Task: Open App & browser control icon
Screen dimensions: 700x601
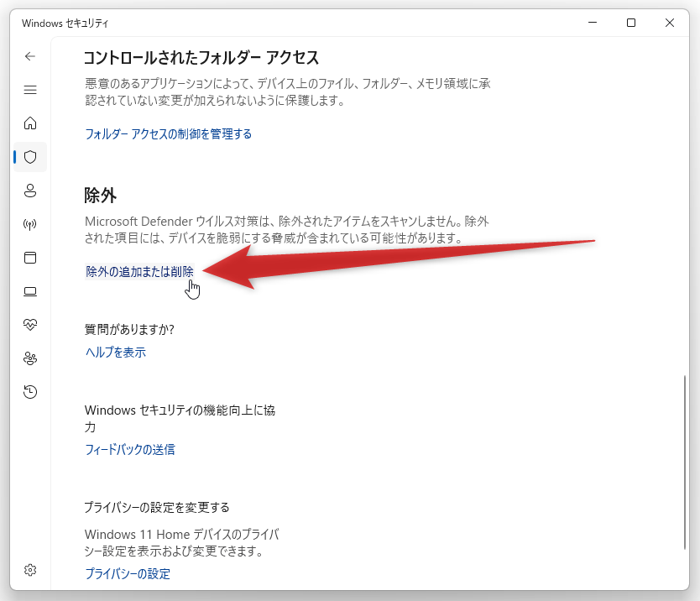Action: click(30, 258)
